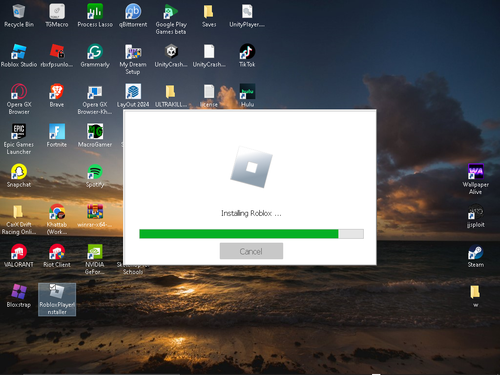This screenshot has width=500, height=375.
Task: Click the Brave browser shortcut
Action: click(57, 96)
